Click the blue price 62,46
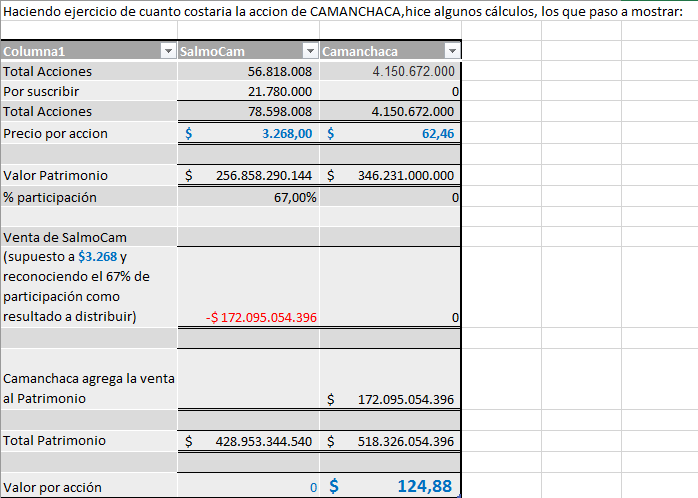 click(438, 134)
